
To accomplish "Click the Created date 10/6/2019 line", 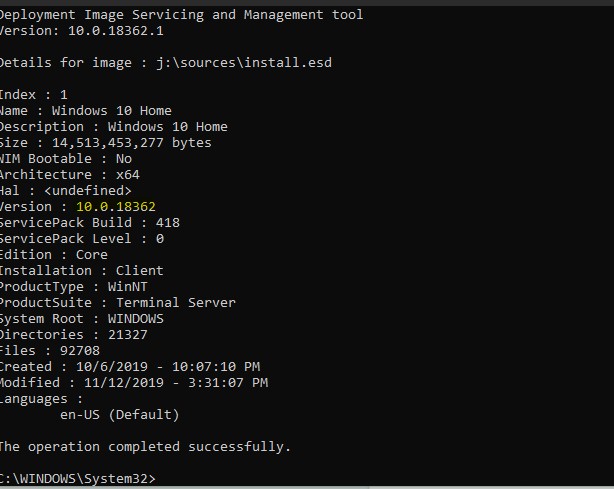I will [x=130, y=366].
